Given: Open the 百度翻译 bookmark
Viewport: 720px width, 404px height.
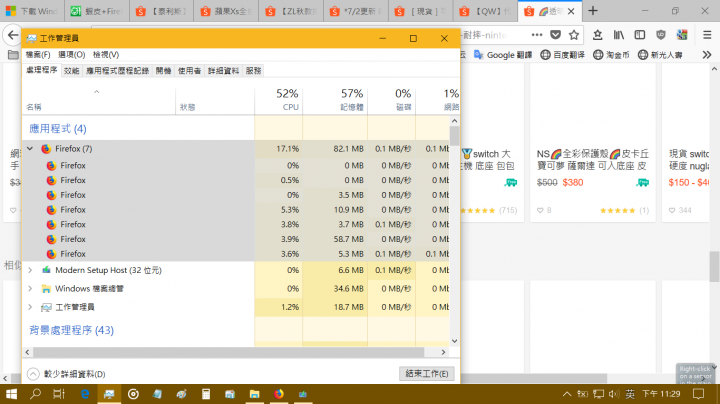Looking at the screenshot, I should [562, 55].
